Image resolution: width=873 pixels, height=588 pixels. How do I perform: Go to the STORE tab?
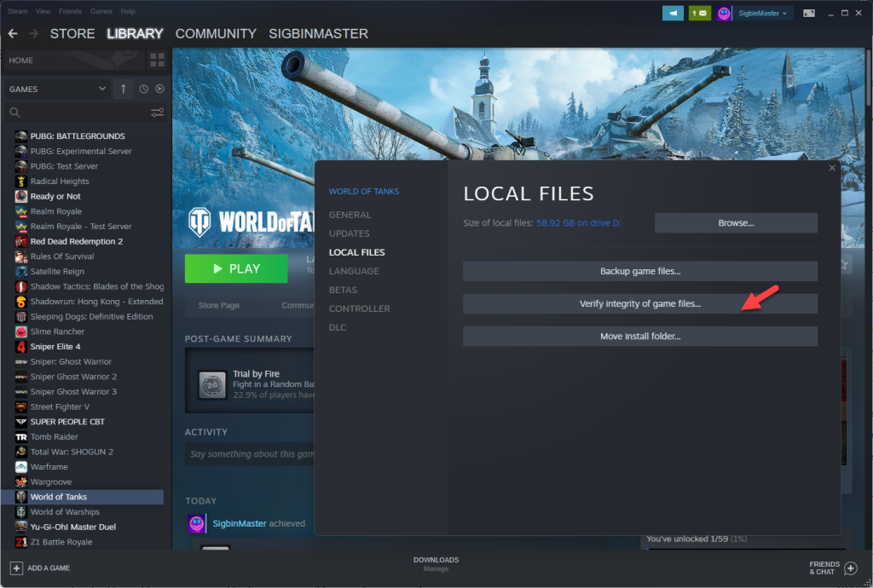[72, 34]
